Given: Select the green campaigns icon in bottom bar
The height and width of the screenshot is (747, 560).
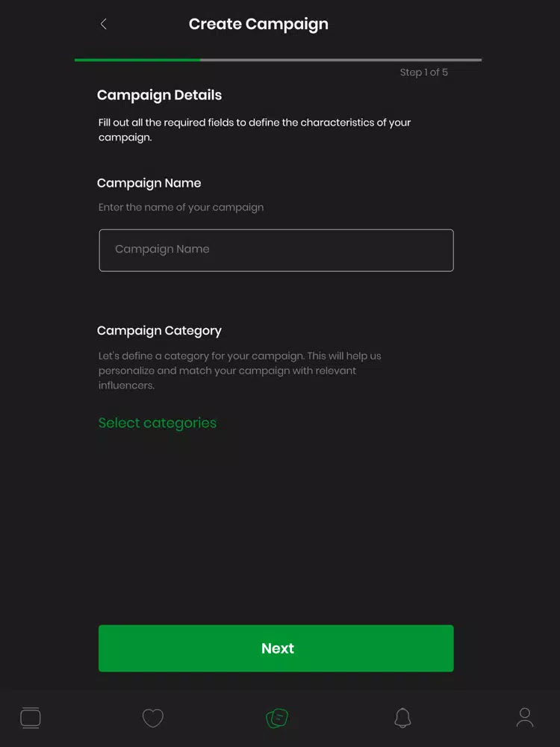Looking at the screenshot, I should (277, 718).
